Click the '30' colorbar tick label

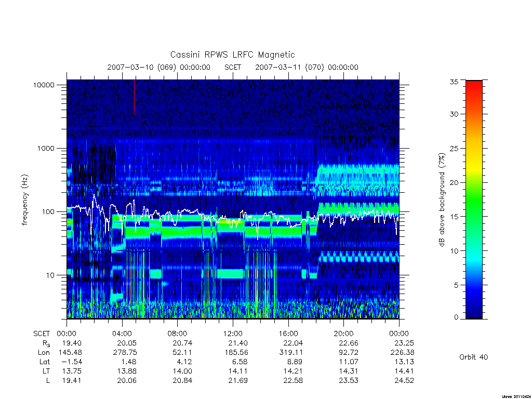[x=454, y=114]
